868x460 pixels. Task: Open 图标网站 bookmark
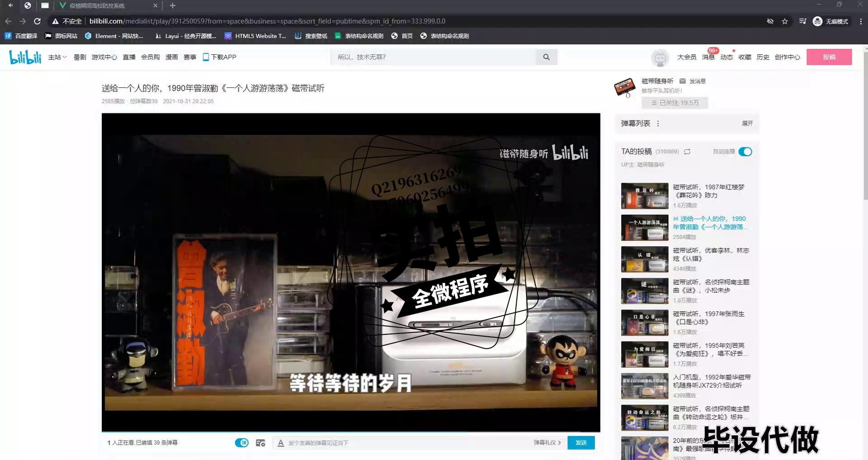pos(61,36)
